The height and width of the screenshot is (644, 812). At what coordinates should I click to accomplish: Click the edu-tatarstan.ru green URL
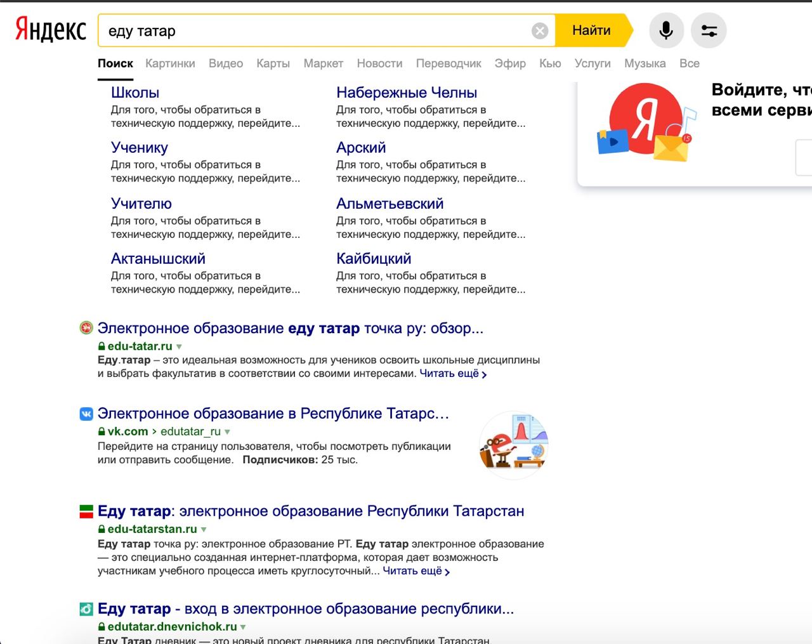152,529
